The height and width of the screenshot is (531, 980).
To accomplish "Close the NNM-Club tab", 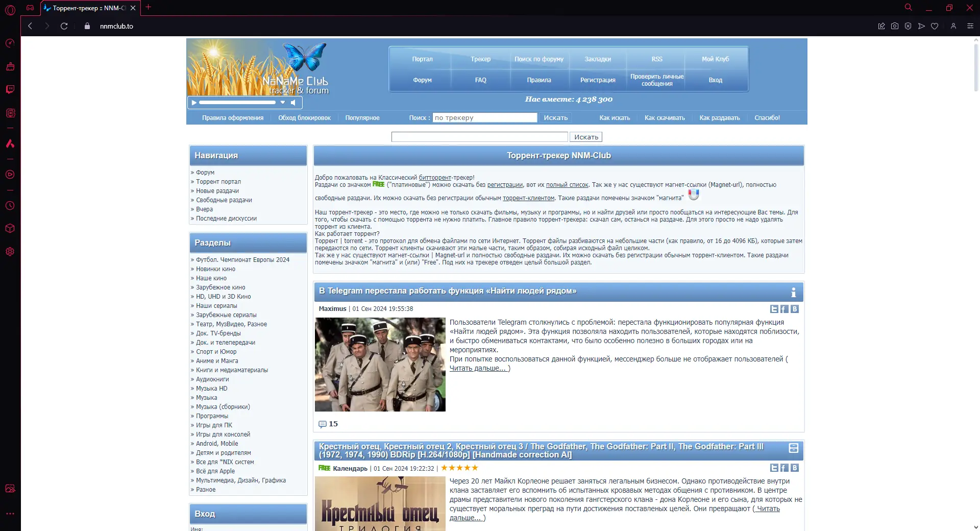I will click(133, 8).
